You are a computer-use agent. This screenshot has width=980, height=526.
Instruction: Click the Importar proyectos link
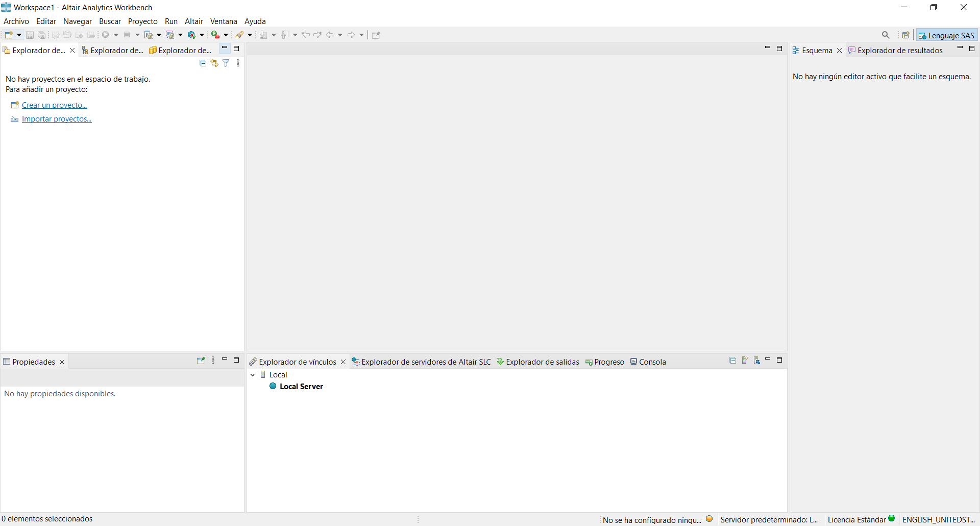[57, 119]
